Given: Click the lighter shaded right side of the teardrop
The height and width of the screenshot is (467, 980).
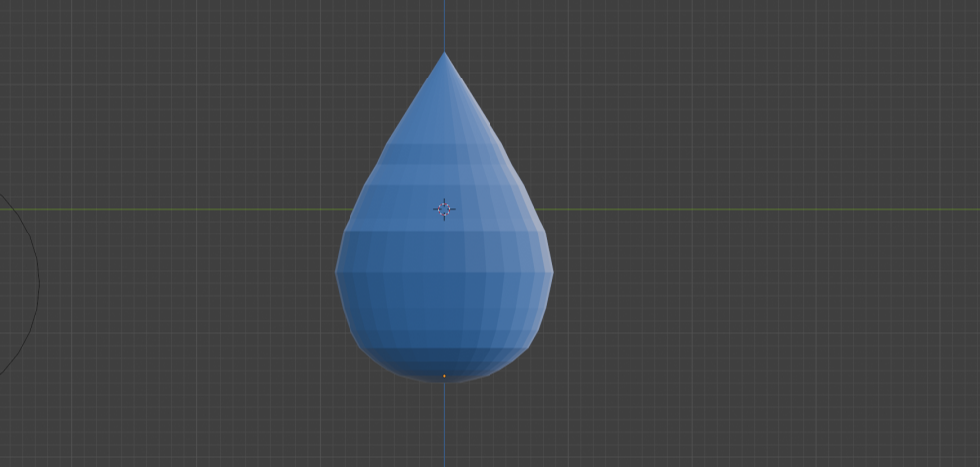Looking at the screenshot, I should 521,268.
